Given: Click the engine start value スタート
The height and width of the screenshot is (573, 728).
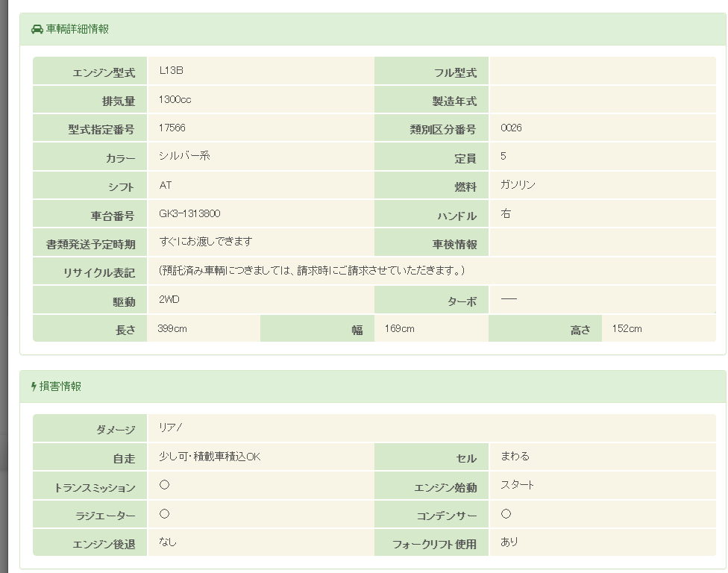Looking at the screenshot, I should click(x=517, y=485).
